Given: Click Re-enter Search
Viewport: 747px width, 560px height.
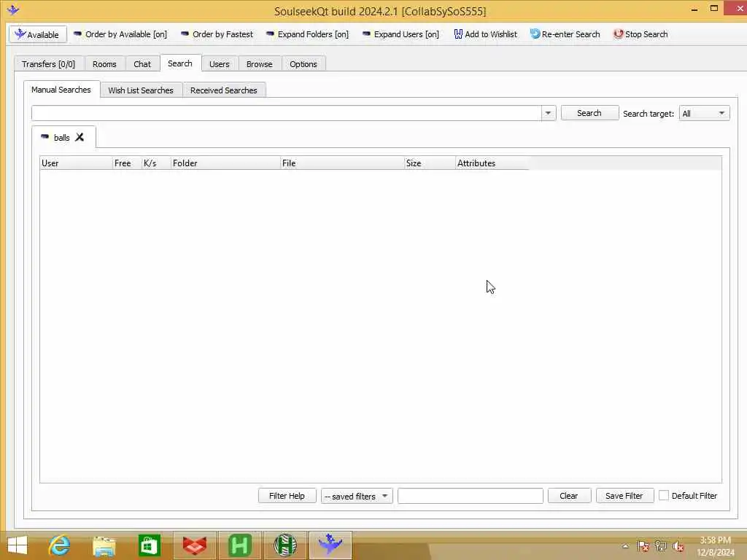Looking at the screenshot, I should pyautogui.click(x=565, y=34).
